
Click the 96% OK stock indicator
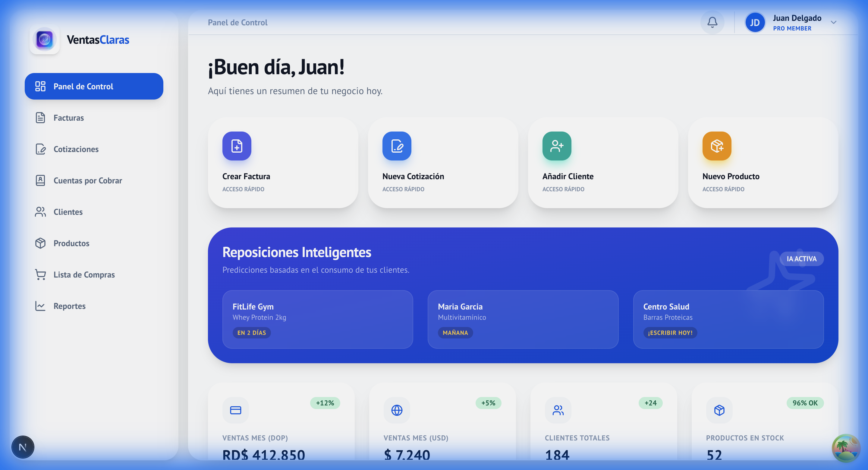pos(805,402)
